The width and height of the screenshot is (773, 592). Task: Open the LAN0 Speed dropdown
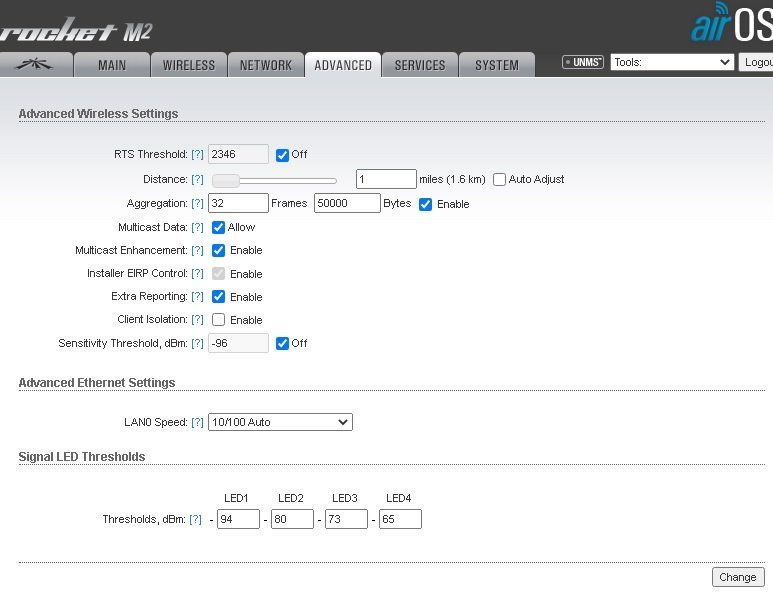pos(280,422)
